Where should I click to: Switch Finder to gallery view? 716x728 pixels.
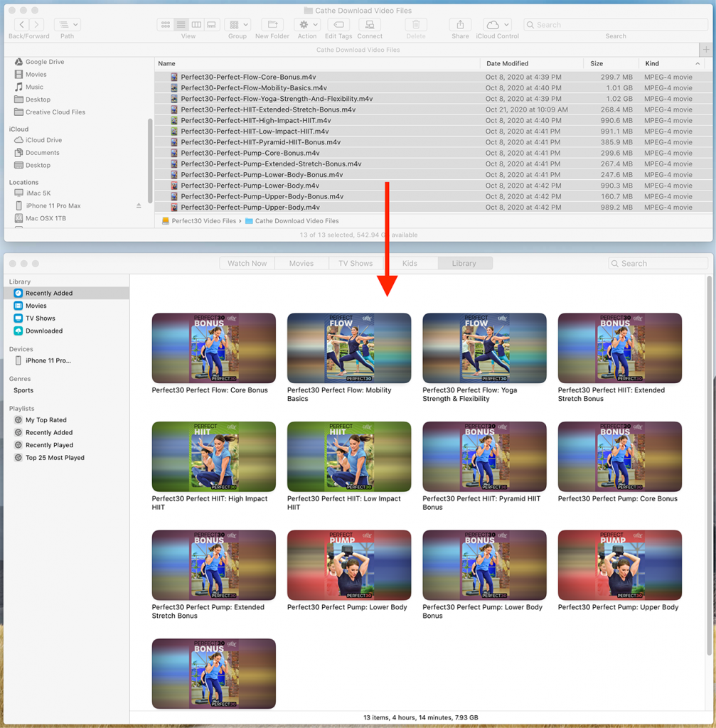tap(212, 24)
